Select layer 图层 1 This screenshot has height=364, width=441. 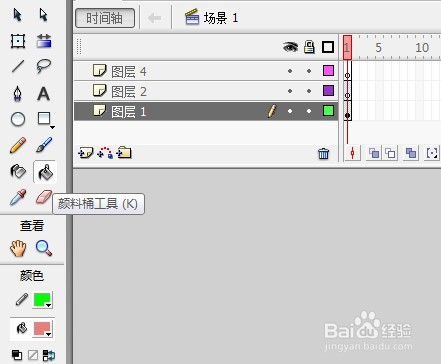click(x=206, y=111)
